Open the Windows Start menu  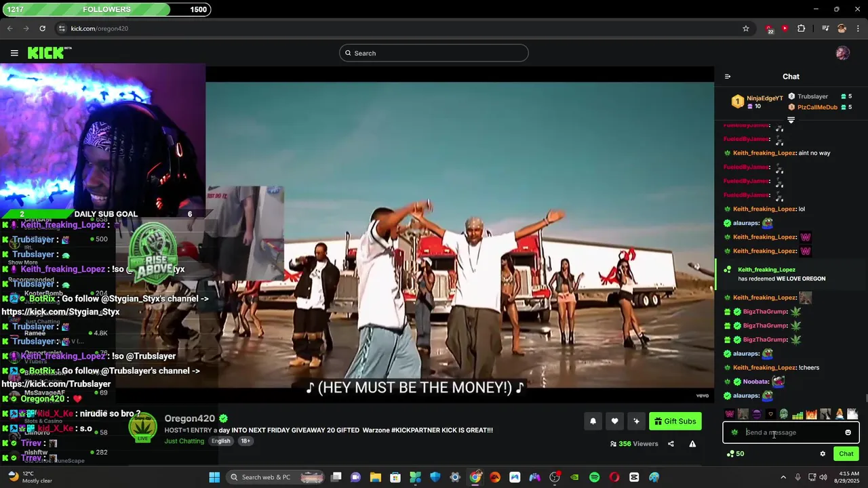tap(214, 477)
